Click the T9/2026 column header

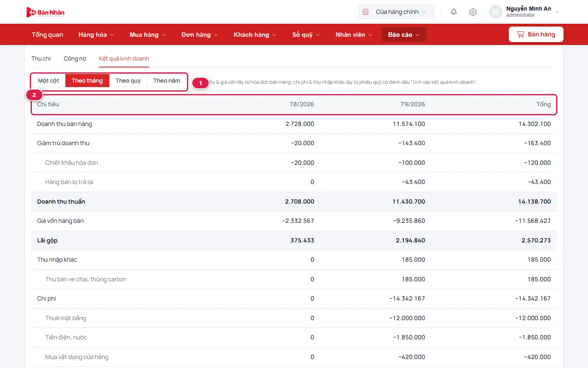click(x=412, y=104)
